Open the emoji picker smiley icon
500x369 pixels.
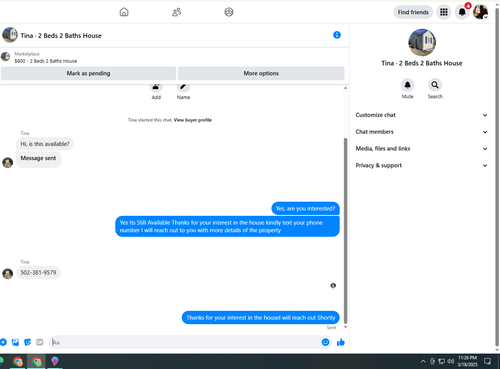[x=325, y=342]
